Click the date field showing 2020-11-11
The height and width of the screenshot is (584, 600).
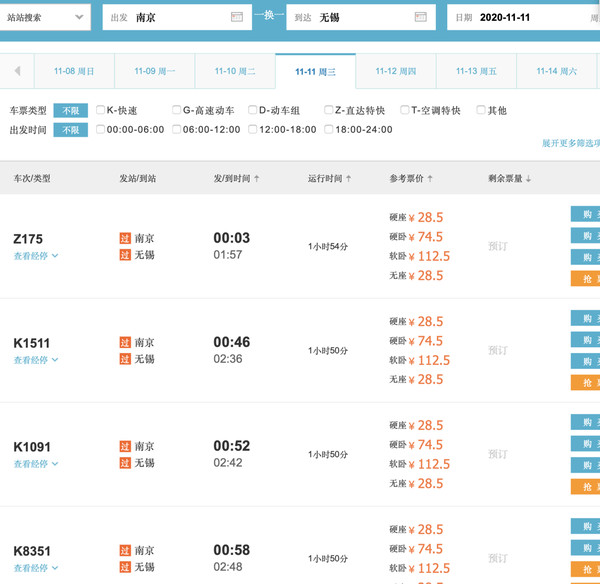coord(523,17)
